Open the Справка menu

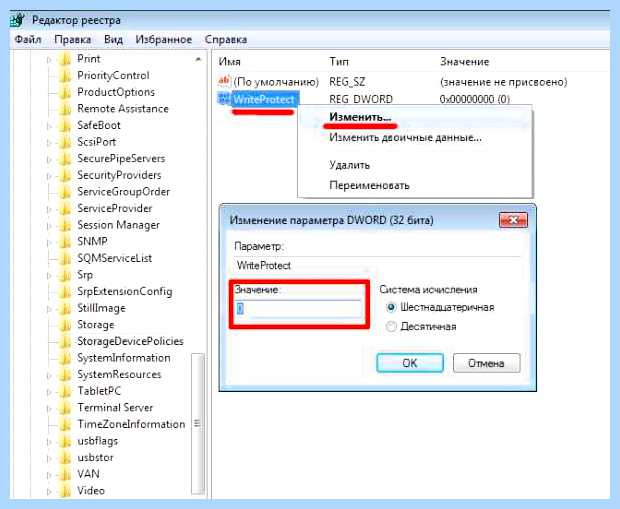226,40
